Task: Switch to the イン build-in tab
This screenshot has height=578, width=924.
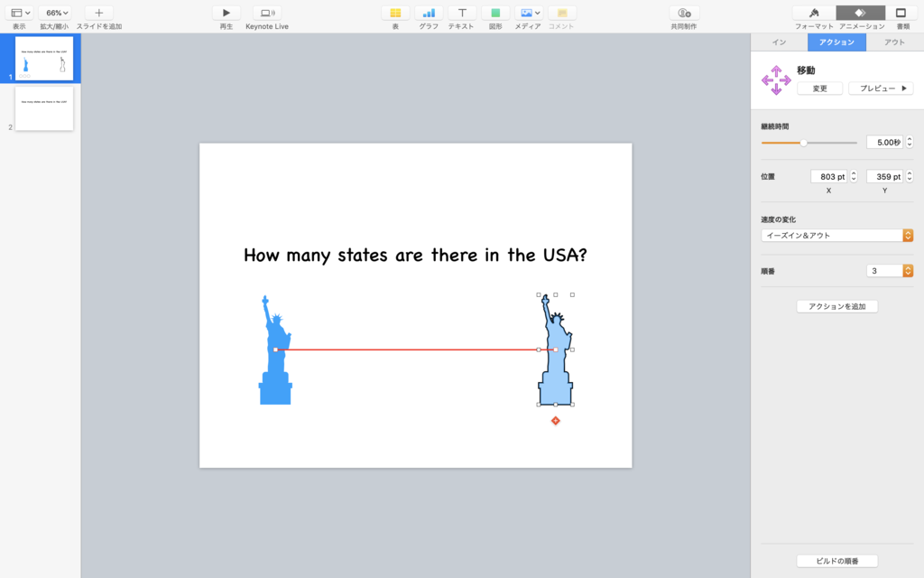Action: tap(779, 42)
